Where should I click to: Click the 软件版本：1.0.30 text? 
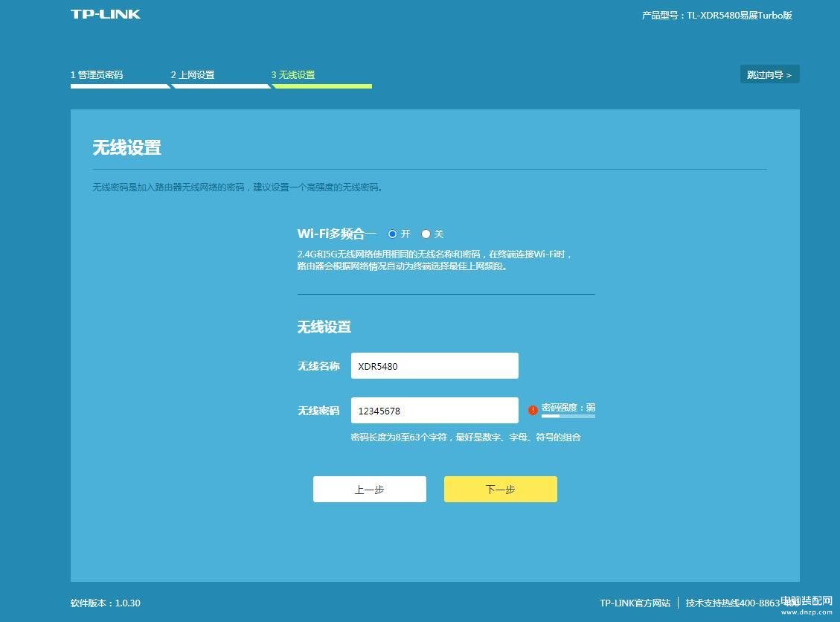(x=106, y=603)
